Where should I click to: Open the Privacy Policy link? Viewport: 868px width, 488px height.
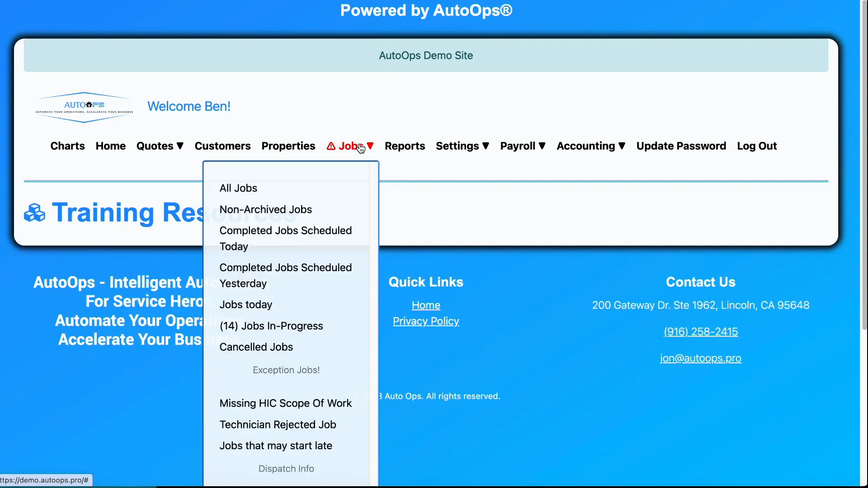click(x=425, y=321)
